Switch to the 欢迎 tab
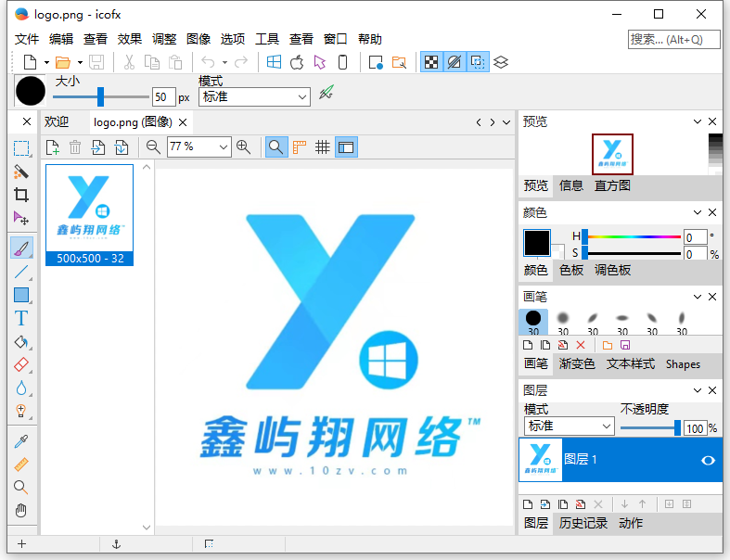 [57, 122]
